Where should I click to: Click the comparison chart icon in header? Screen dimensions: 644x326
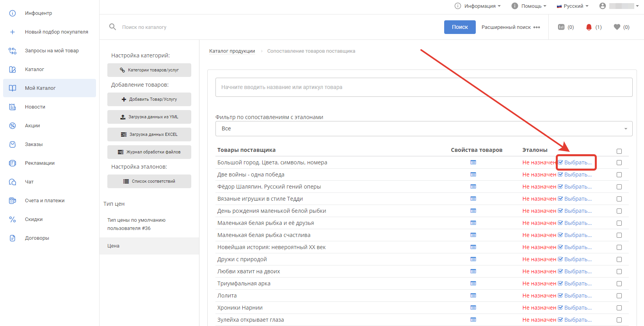point(561,27)
